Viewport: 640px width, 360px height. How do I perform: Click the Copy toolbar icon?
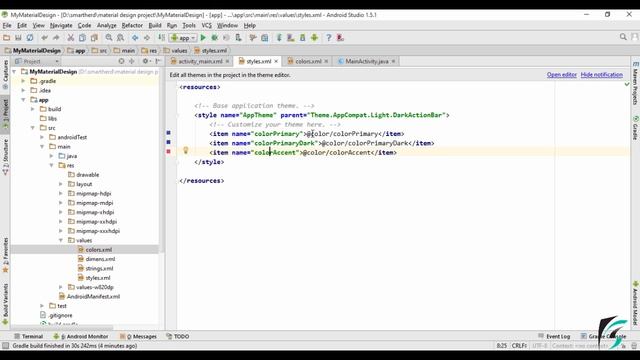pos(82,38)
